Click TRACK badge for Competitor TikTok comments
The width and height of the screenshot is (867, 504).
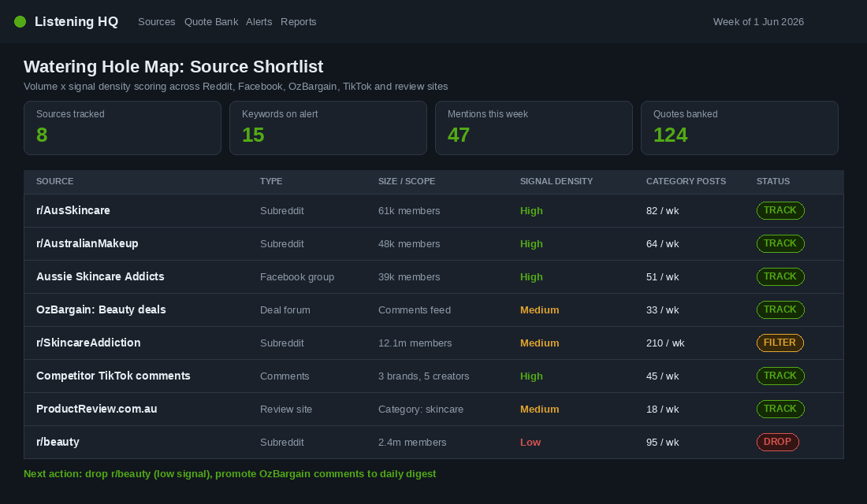tap(780, 376)
